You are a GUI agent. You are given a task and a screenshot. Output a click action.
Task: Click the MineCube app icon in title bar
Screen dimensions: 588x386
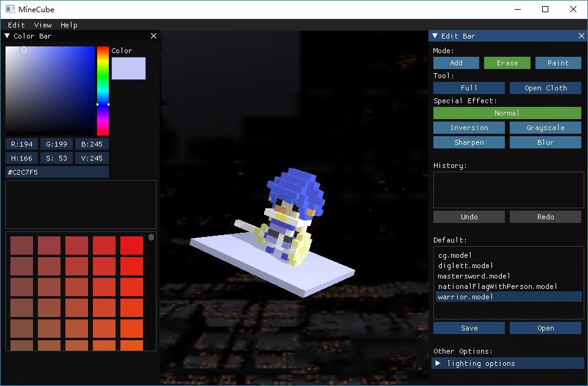[10, 9]
